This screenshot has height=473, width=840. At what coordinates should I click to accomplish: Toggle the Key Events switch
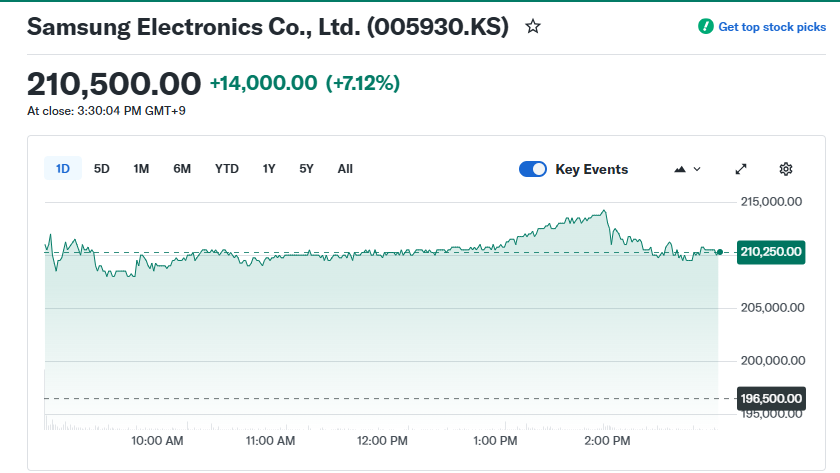pyautogui.click(x=533, y=169)
